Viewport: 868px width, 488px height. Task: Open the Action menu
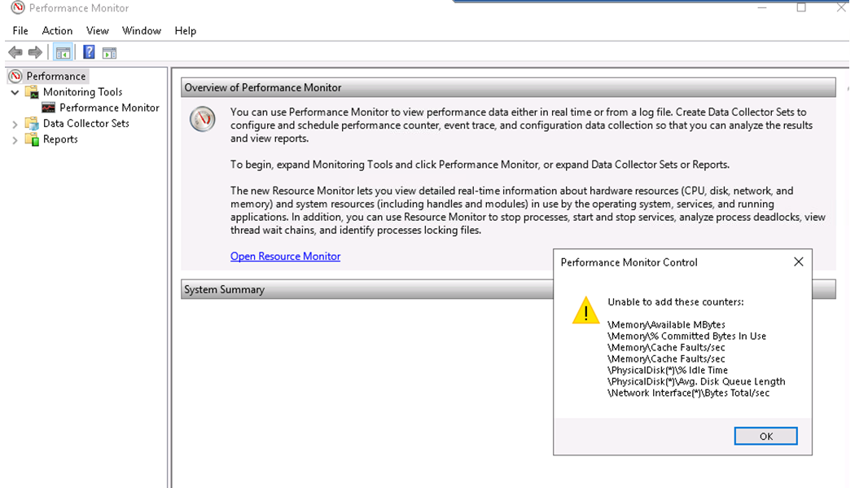pos(57,30)
